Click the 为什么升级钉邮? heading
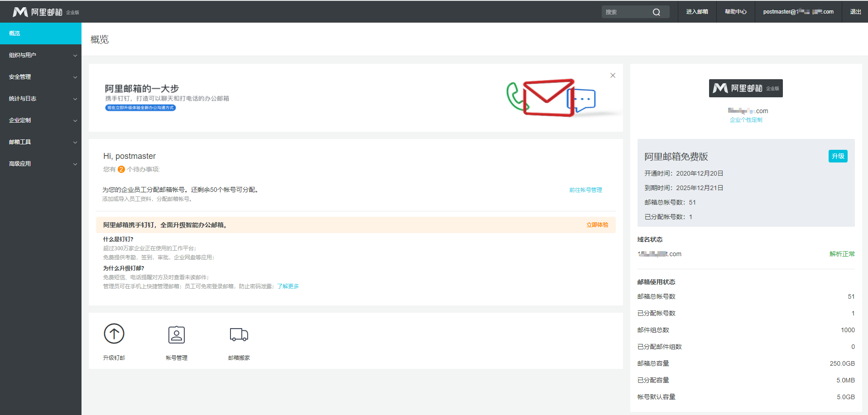The height and width of the screenshot is (415, 868). (x=124, y=268)
